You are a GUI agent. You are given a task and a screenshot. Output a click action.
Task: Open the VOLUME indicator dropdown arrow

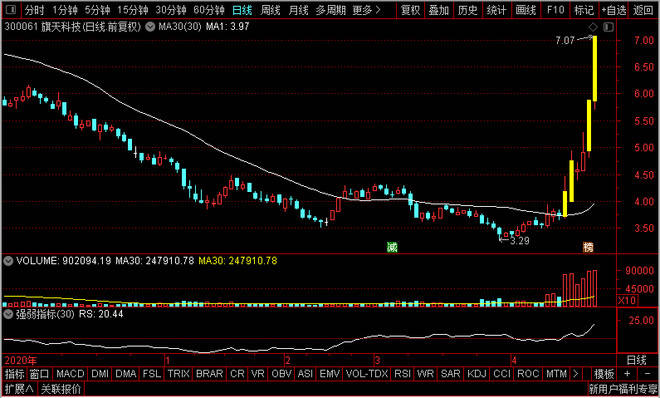[x=8, y=261]
